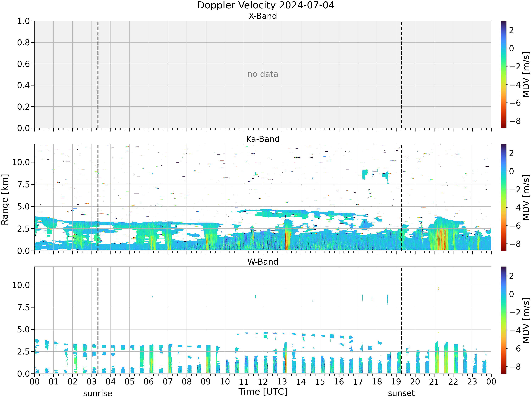Screen dimensions: 532x399
Task: Click the sunrise label below the time axis
Action: click(98, 393)
